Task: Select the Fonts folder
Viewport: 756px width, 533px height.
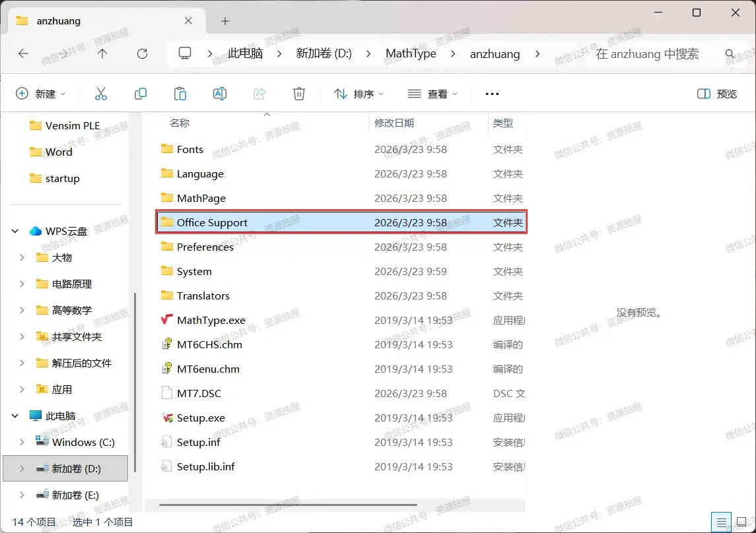Action: 342,149
